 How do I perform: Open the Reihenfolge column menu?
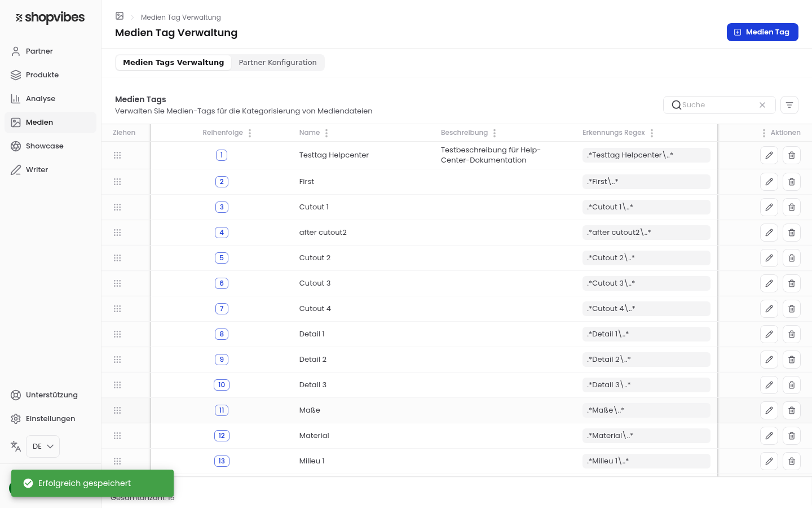(250, 133)
